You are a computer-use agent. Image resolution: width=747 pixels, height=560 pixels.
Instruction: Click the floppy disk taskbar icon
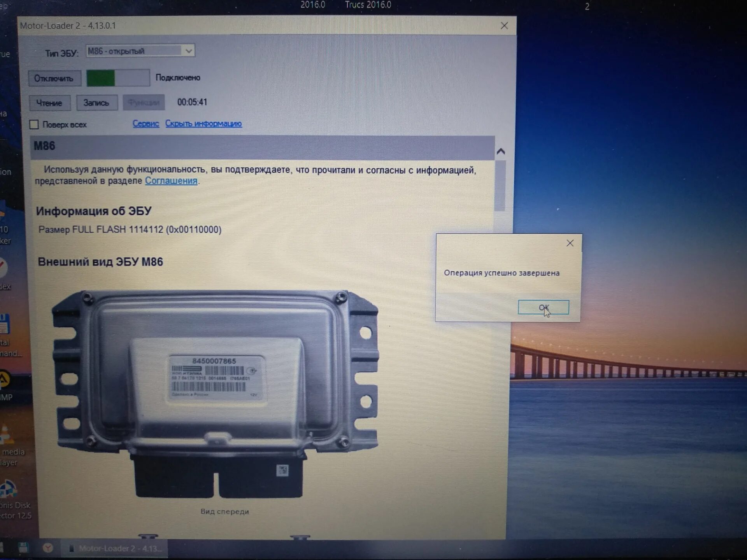pos(23,548)
